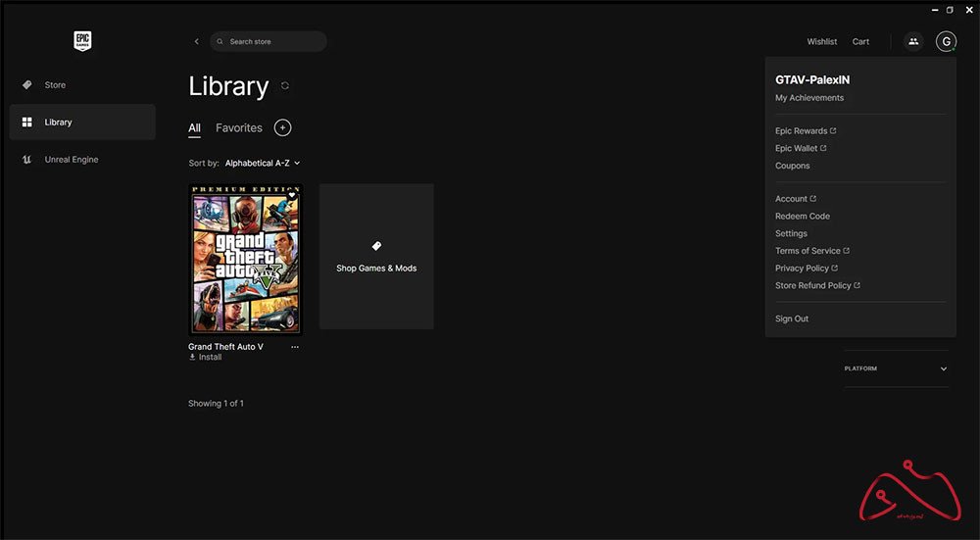Select the All tab in Library
This screenshot has width=980, height=540.
[x=194, y=127]
